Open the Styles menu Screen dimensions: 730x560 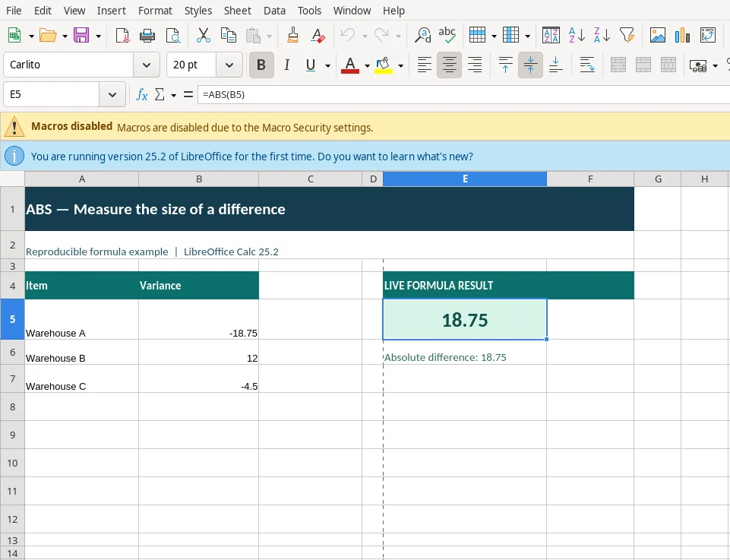[x=198, y=11]
